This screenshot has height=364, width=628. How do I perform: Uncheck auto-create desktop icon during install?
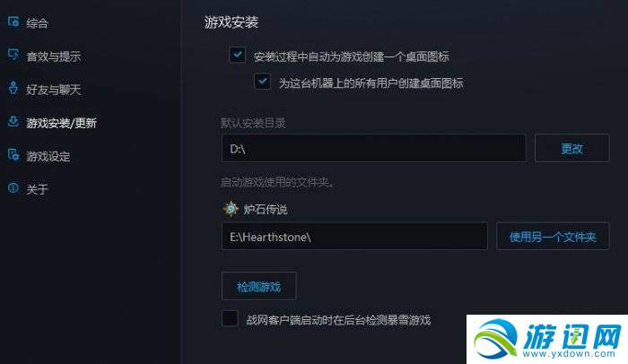pos(237,55)
